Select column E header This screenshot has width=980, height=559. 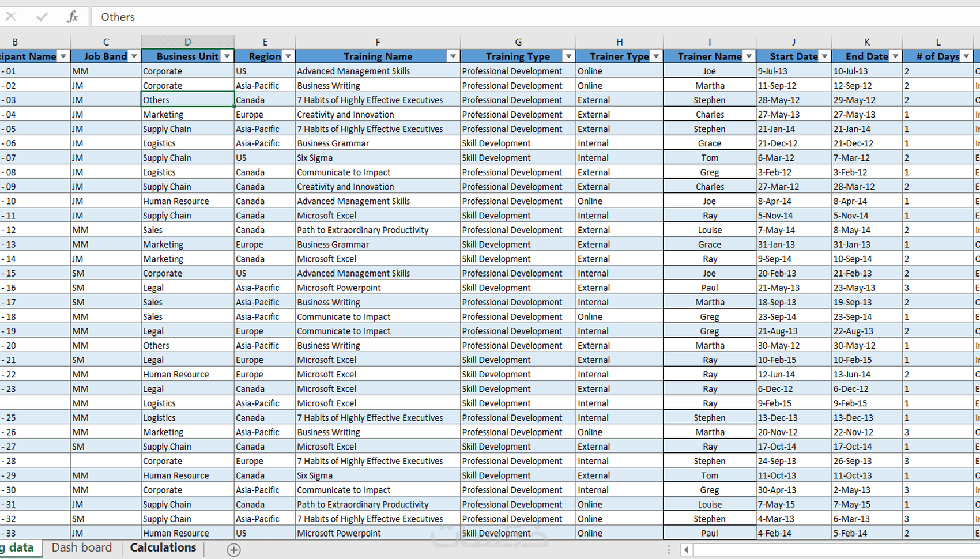click(x=265, y=41)
